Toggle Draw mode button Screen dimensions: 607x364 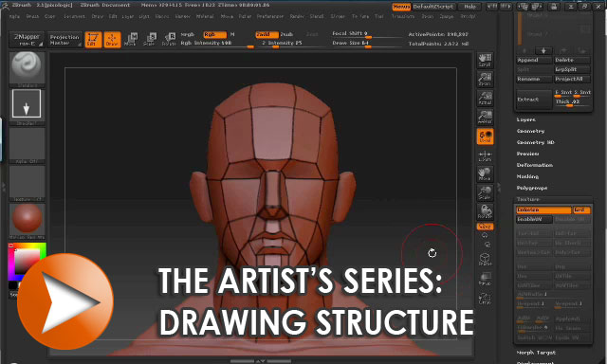112,40
